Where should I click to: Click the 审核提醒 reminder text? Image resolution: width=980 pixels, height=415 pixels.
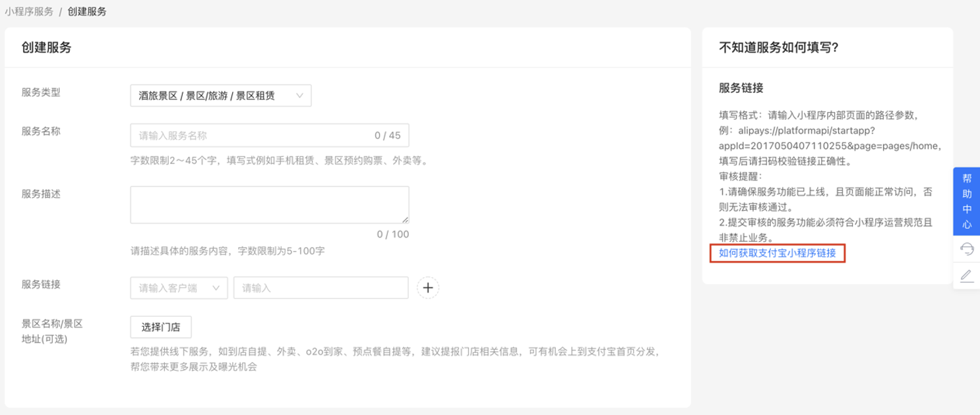click(741, 177)
